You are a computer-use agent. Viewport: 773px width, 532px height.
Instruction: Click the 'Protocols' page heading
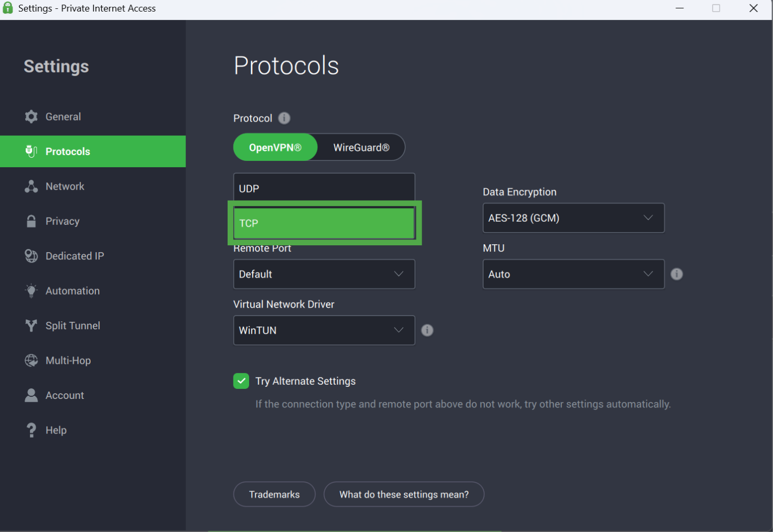click(286, 66)
